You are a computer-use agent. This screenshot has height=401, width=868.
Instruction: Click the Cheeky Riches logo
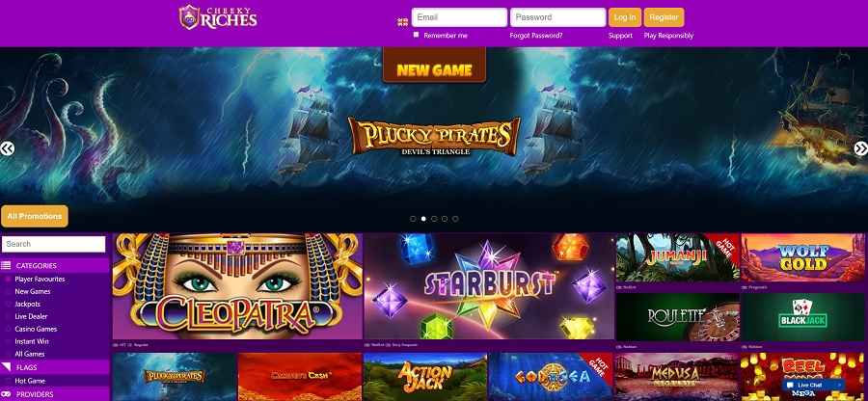218,17
